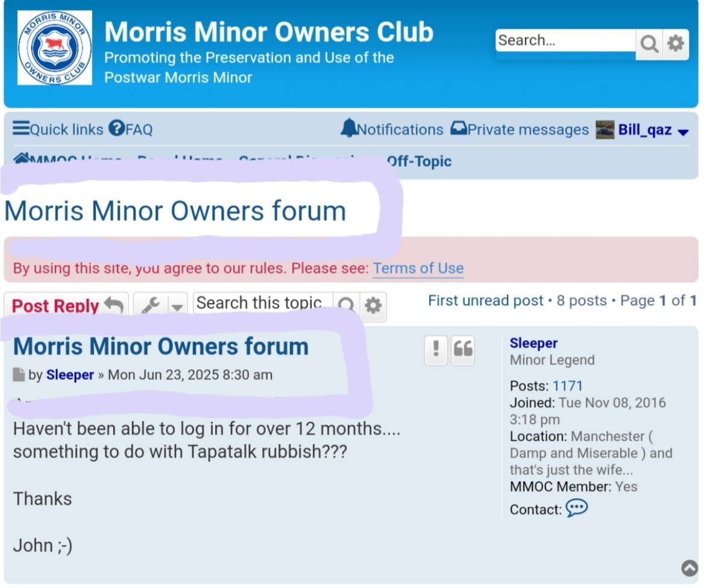Expand the Bill_qaz account dropdown

(683, 132)
